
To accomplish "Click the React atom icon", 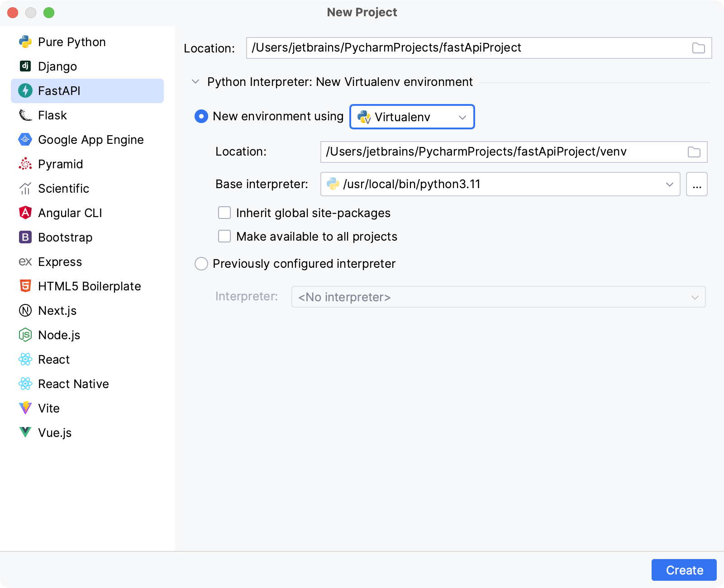I will pos(25,359).
